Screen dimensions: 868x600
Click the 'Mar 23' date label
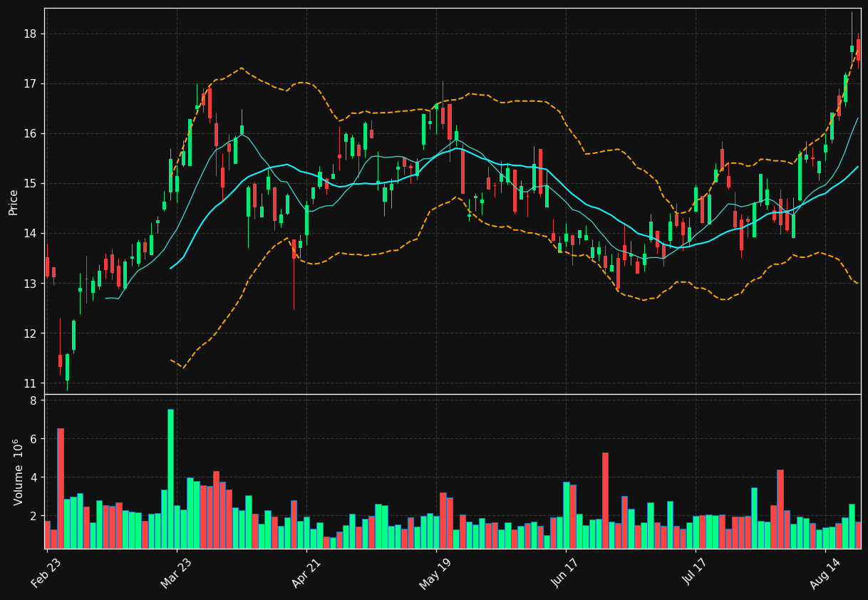click(x=175, y=574)
